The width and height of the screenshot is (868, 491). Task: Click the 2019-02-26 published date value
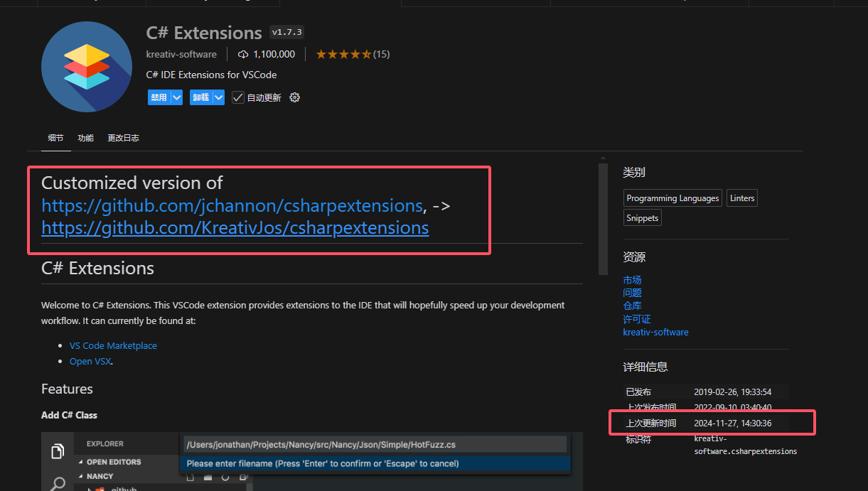(733, 392)
